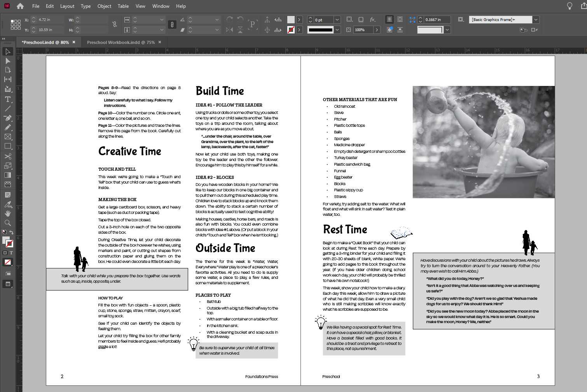The height and width of the screenshot is (392, 587).
Task: Choose the Pencil tool
Action: [x=7, y=127]
